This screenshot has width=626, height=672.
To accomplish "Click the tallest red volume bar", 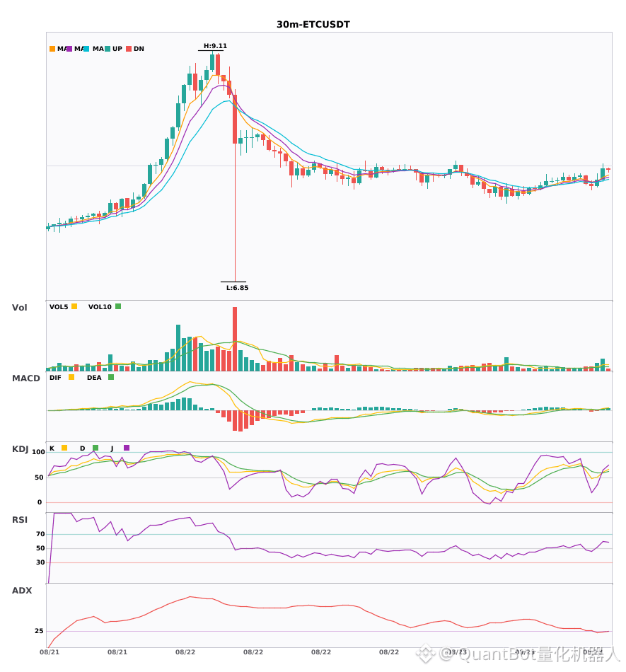I will [235, 339].
